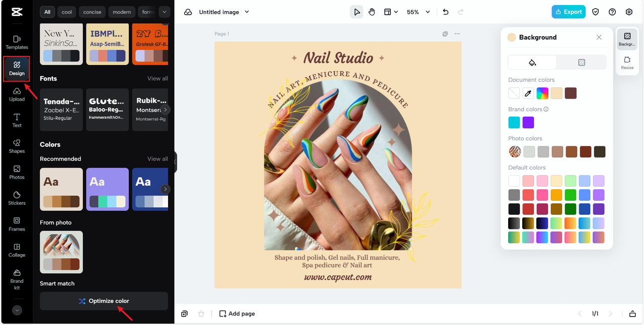
Task: Select the Text tool in sidebar
Action: click(x=17, y=120)
